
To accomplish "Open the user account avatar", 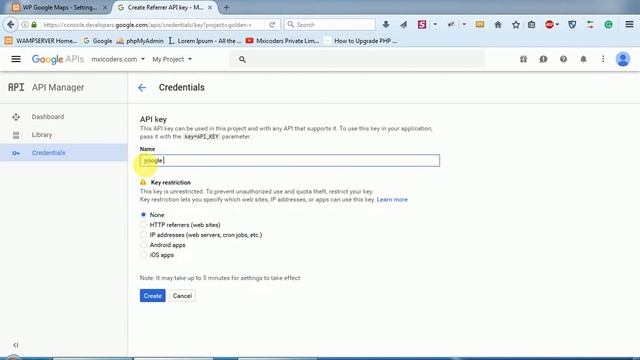I will coord(623,59).
